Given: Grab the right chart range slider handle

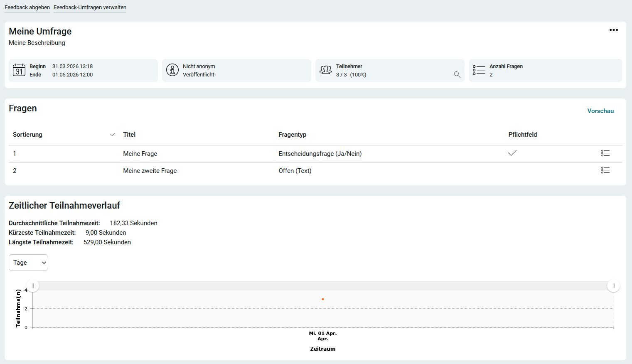Looking at the screenshot, I should click(x=613, y=286).
